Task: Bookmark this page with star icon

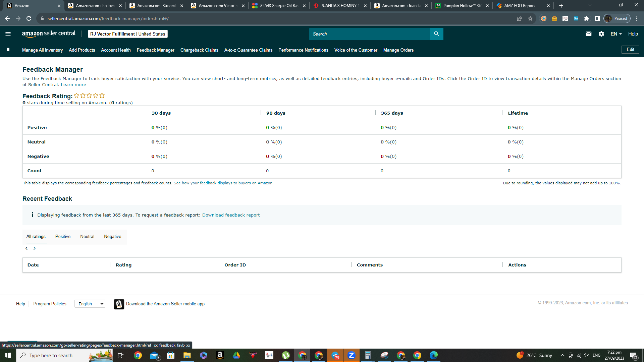Action: coord(530,18)
